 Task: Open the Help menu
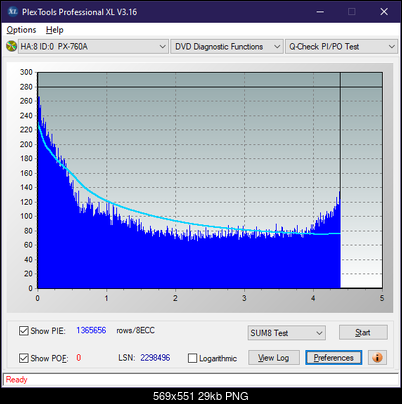54,30
